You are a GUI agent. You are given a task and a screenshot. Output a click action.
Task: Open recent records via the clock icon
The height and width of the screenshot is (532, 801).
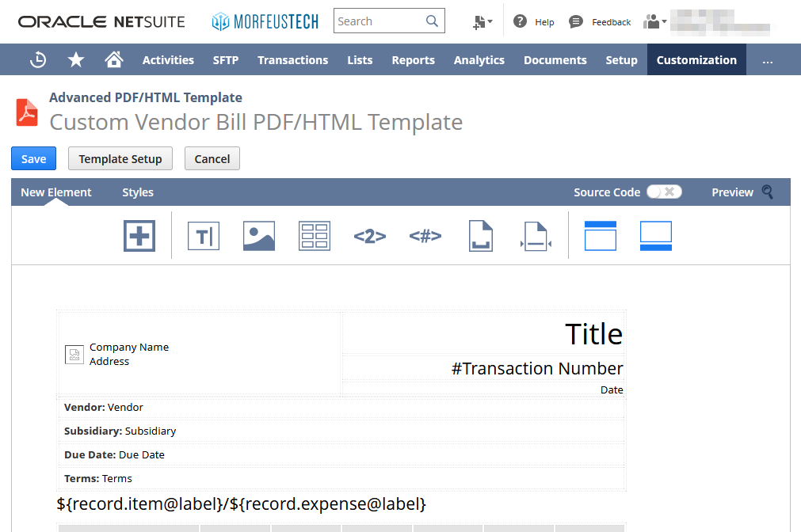(x=37, y=59)
